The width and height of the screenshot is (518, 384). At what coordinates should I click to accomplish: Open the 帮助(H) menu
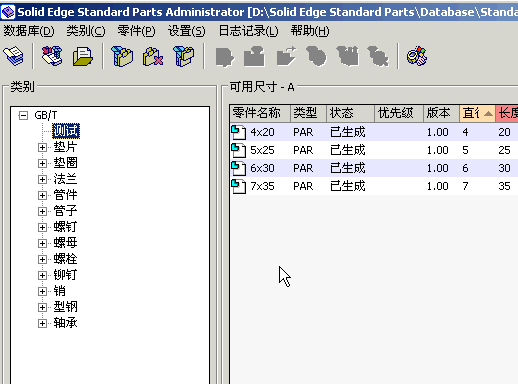(x=310, y=31)
